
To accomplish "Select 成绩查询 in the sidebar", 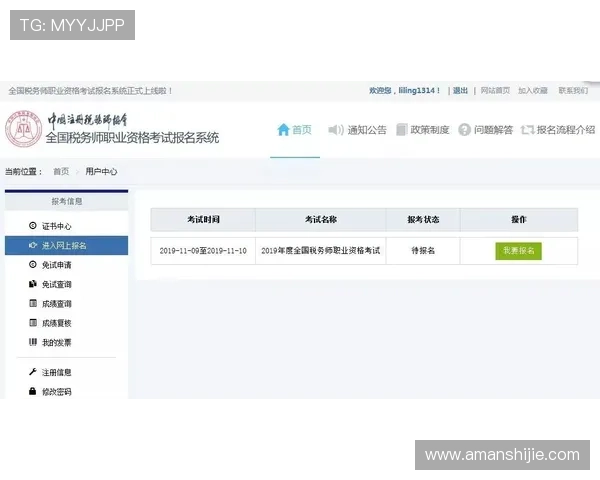I will click(x=66, y=304).
